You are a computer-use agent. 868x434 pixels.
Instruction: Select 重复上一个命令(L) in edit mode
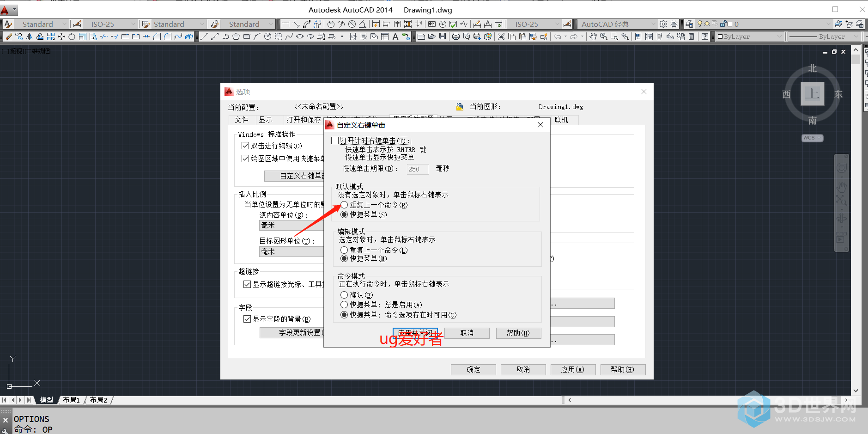(x=344, y=250)
